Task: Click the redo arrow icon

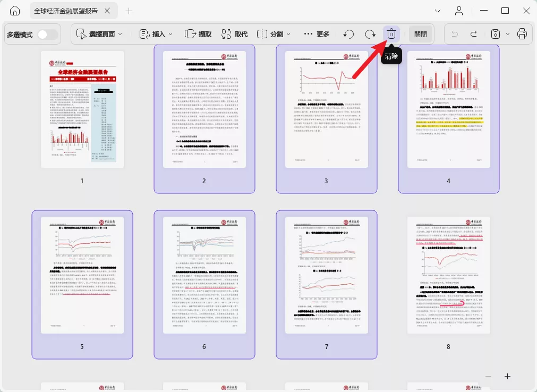Action: coord(474,34)
